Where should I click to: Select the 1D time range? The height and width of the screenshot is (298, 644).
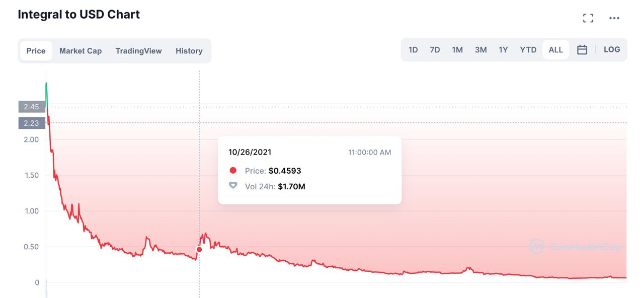click(x=413, y=50)
